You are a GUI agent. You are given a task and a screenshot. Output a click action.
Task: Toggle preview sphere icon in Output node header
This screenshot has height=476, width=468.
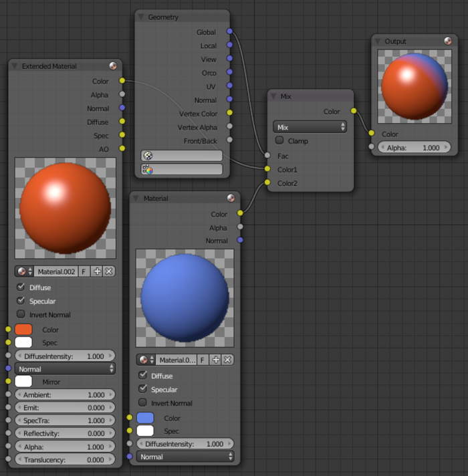tap(447, 41)
